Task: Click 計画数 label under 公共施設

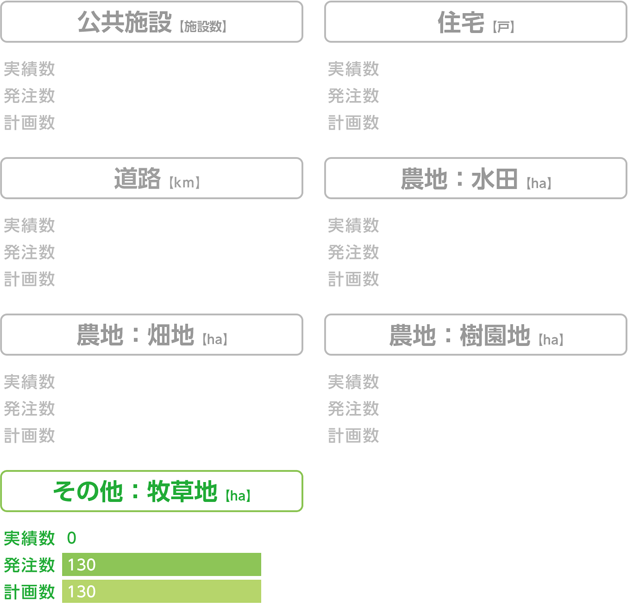Action: click(x=29, y=123)
